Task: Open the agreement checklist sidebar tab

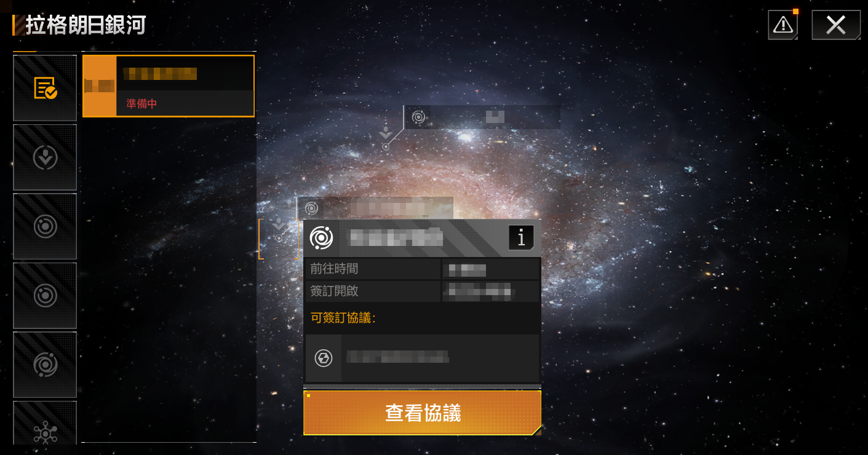Action: (x=45, y=88)
